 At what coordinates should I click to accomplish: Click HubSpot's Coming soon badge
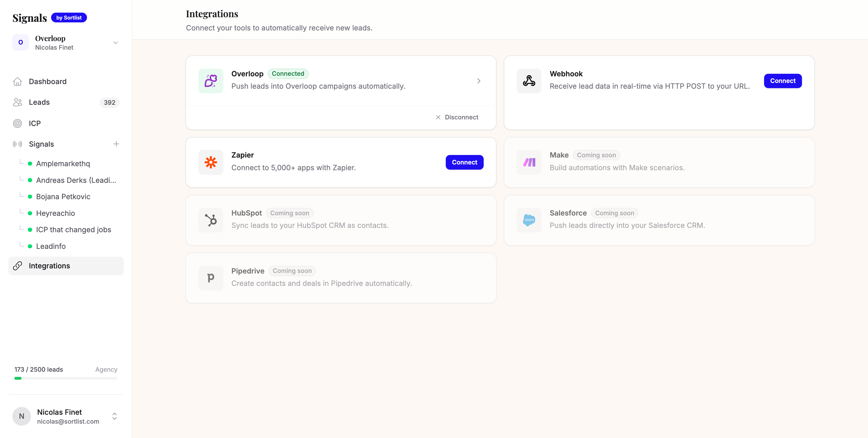(289, 213)
